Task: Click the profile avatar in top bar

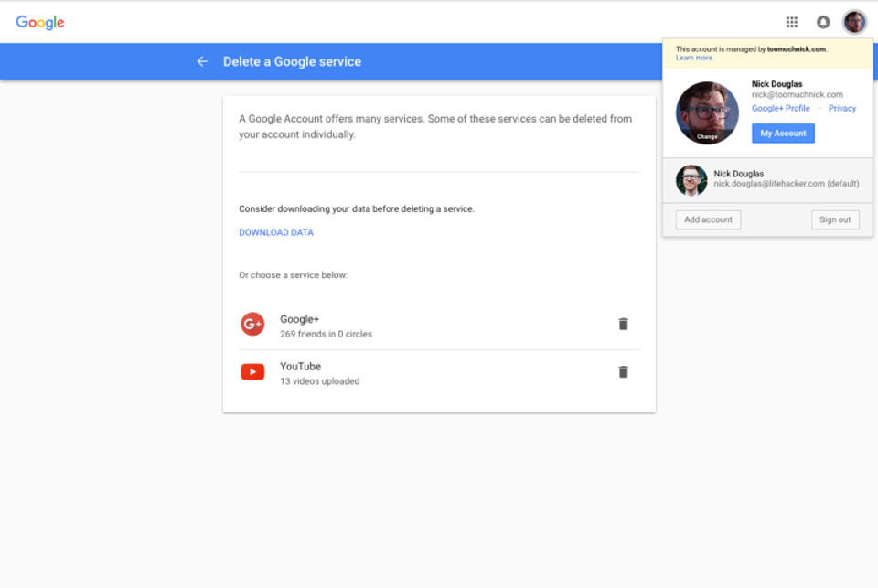Action: tap(854, 22)
